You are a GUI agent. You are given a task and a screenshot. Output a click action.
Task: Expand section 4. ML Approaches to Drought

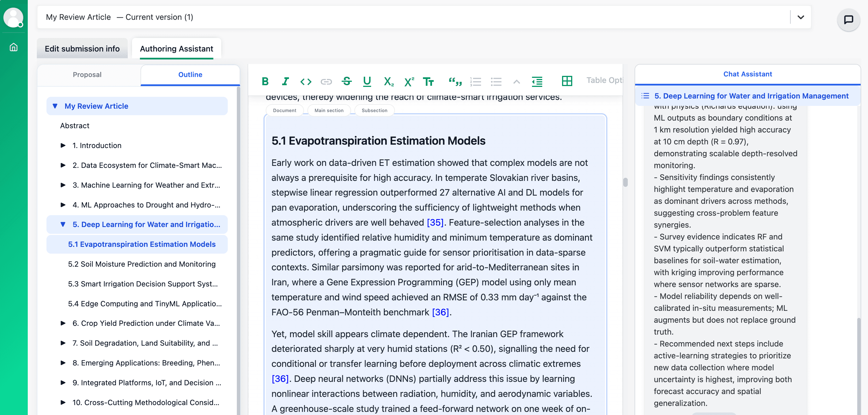(x=63, y=205)
